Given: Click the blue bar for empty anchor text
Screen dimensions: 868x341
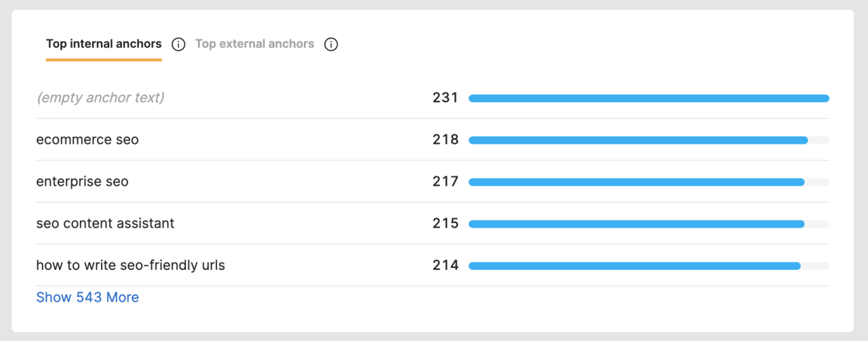Looking at the screenshot, I should [648, 98].
